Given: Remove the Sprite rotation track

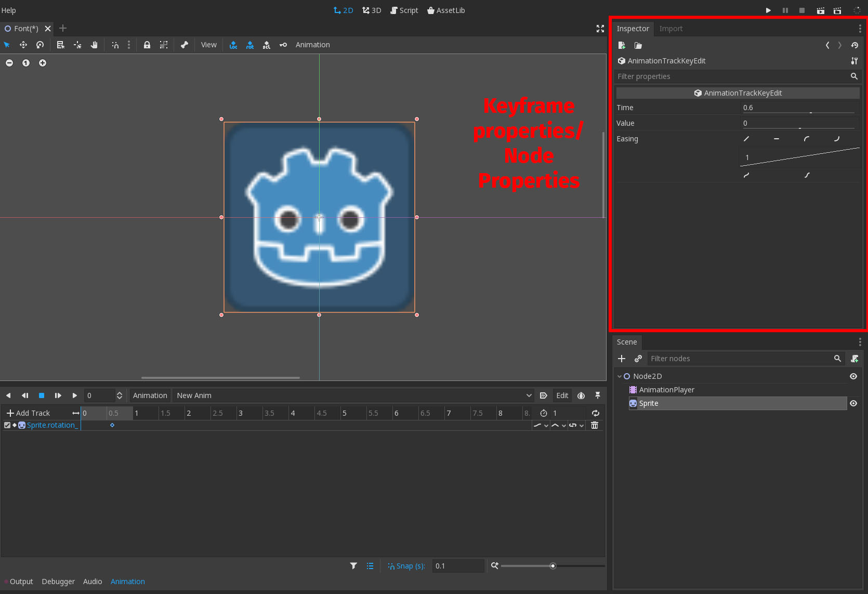Looking at the screenshot, I should click(595, 425).
